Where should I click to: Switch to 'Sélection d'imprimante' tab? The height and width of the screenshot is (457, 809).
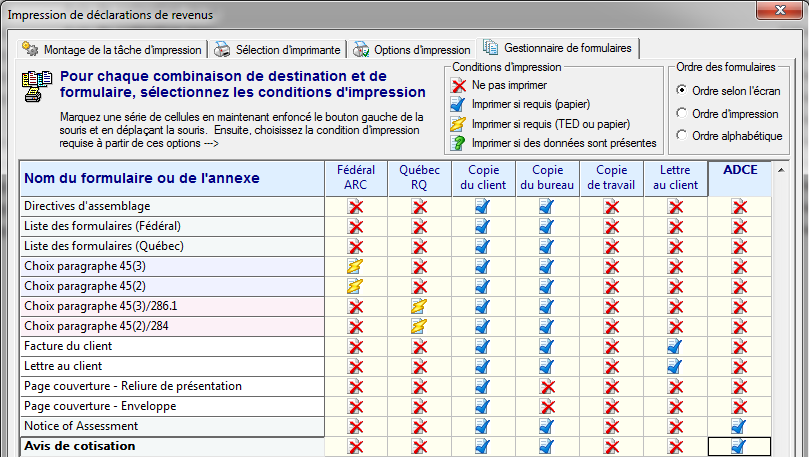(x=278, y=49)
